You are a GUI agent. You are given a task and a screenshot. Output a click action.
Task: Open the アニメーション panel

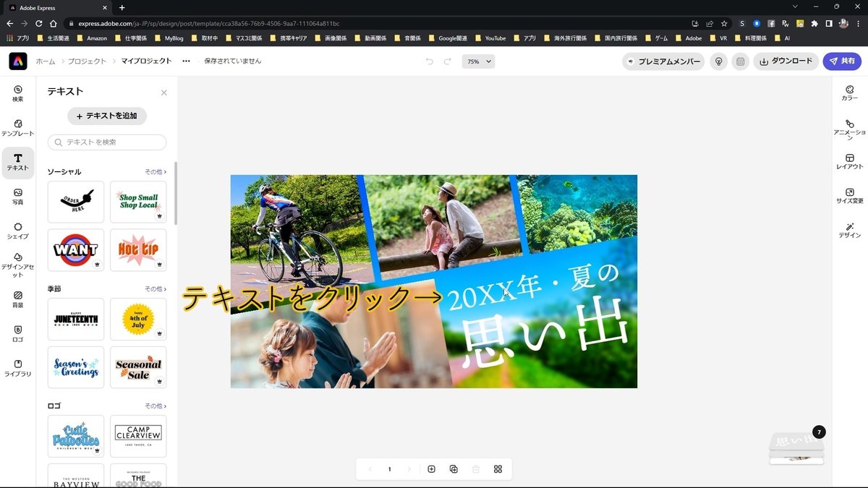[850, 129]
